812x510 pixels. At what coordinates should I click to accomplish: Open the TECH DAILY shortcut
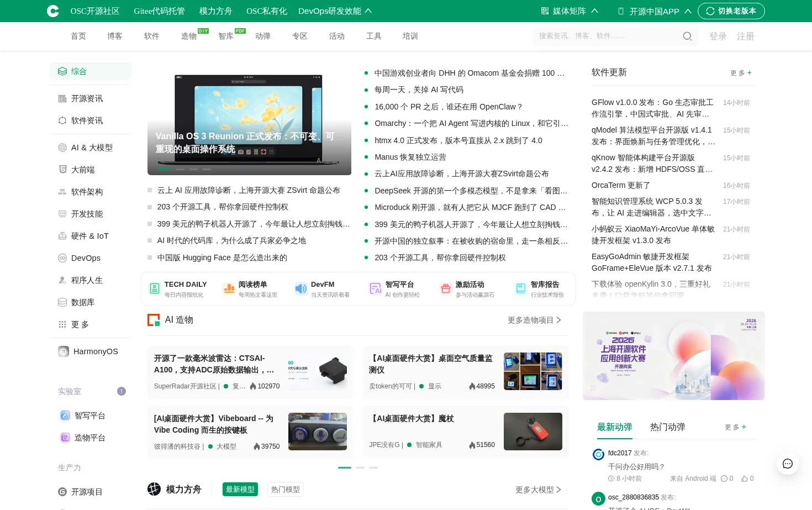click(178, 289)
